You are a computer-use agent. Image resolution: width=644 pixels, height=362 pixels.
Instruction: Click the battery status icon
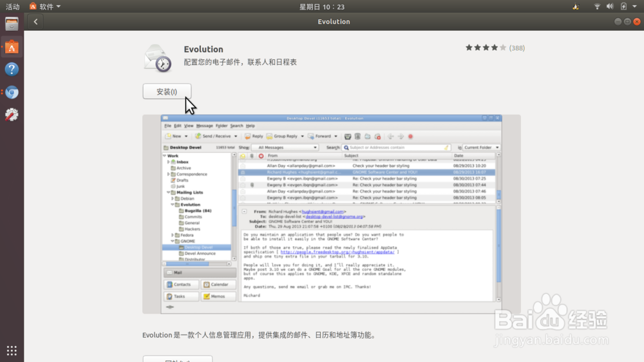pos(623,6)
